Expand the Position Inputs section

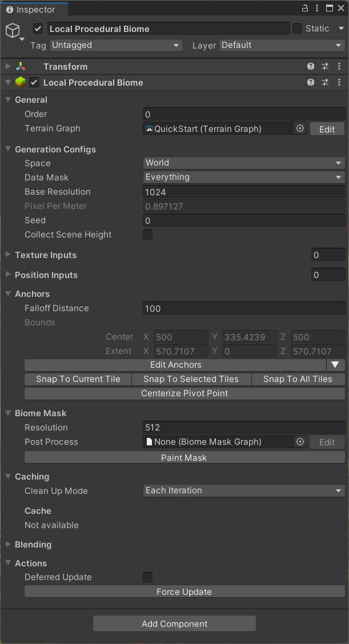click(x=8, y=275)
